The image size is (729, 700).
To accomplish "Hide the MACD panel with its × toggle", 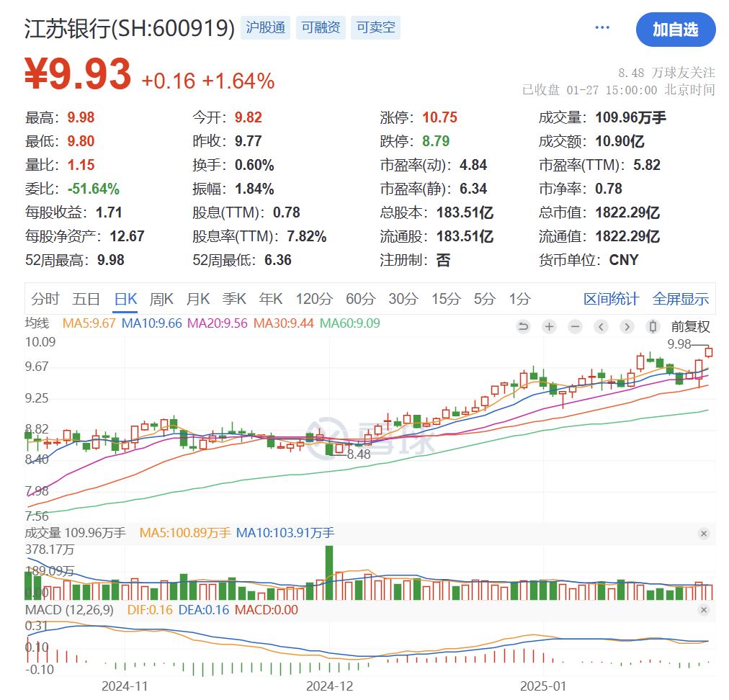I will (704, 610).
